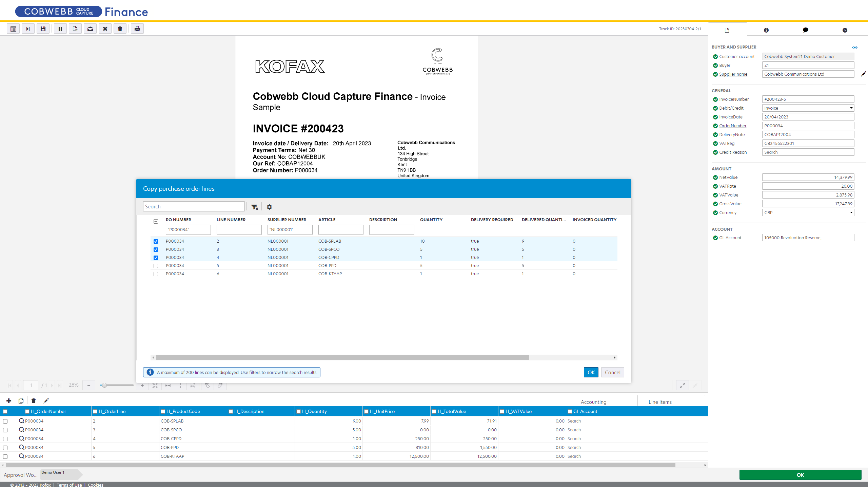
Task: Collapse all rows with the header minus box
Action: tap(156, 221)
